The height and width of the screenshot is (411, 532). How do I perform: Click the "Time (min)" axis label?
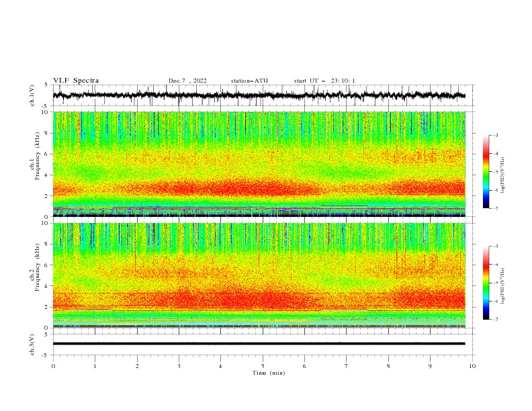click(269, 373)
